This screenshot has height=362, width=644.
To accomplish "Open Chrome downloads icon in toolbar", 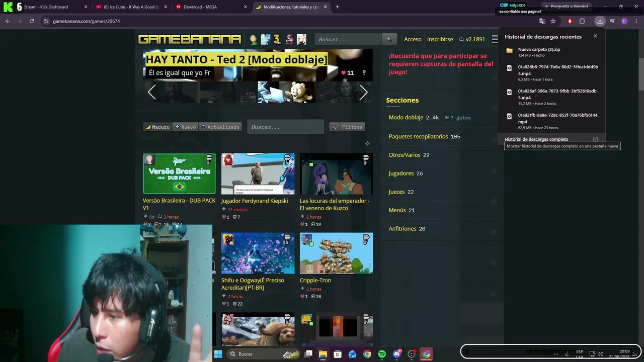I will click(x=600, y=21).
